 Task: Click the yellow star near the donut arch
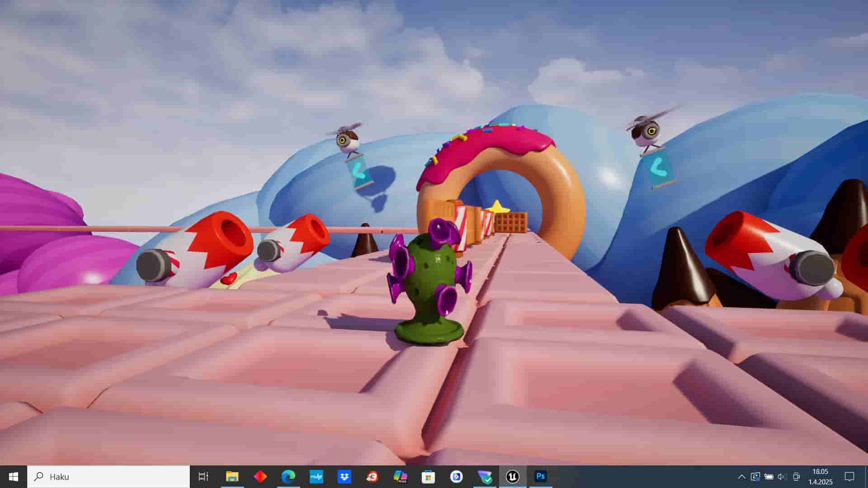(497, 208)
